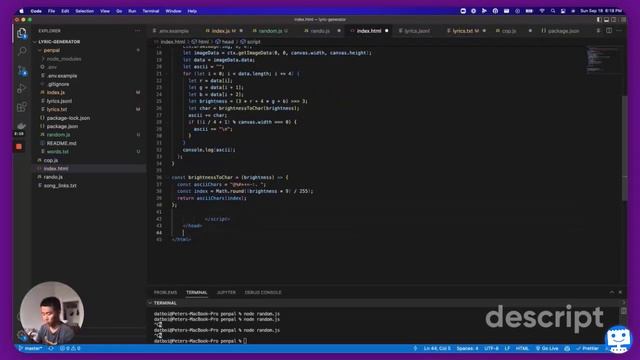Click the red stop recording icon
This screenshot has height=360, width=640.
point(19,147)
